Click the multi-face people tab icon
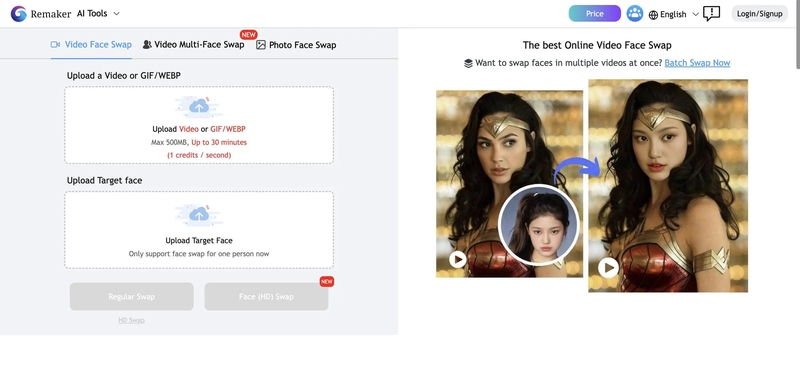Viewport: 800px width, 373px height. (147, 44)
